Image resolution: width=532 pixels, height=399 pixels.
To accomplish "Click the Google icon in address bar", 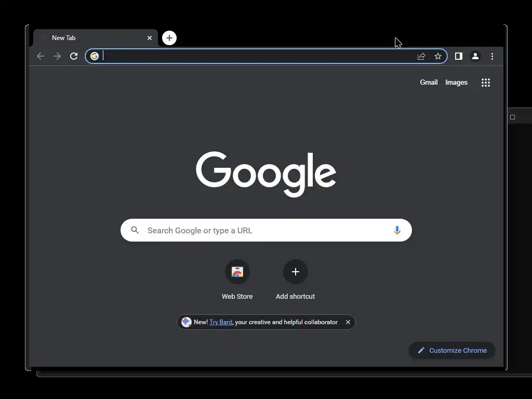I will click(x=95, y=56).
